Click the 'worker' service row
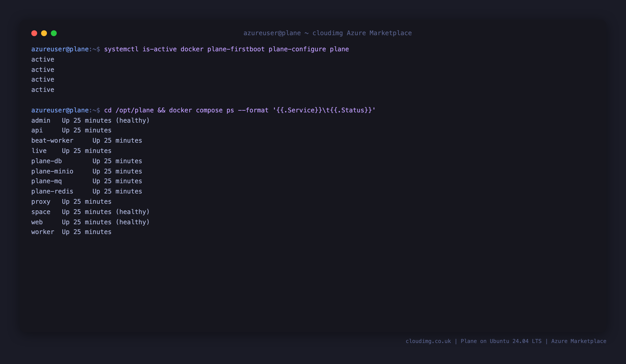 pos(71,232)
